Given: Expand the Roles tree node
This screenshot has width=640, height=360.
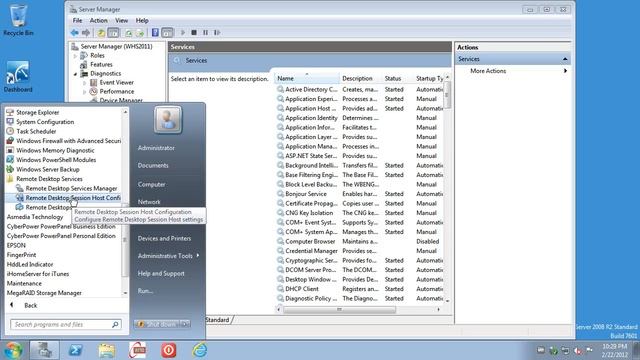Looking at the screenshot, I should point(76,56).
